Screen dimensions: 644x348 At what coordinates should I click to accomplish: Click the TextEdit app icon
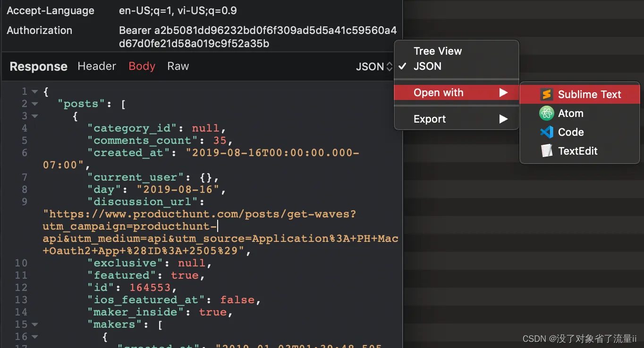tap(546, 151)
